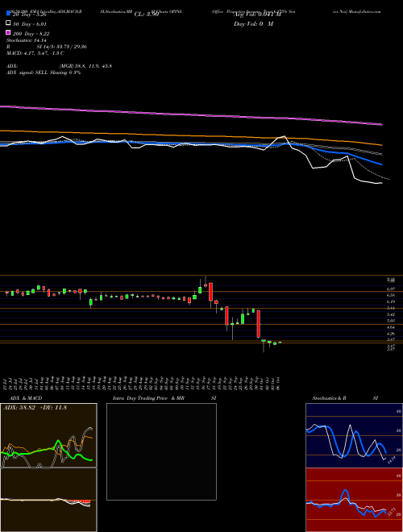Viewport: 403px width, 532px height.
Task: Select the '50 Day - 6.01' legend text
Action: click(30, 24)
